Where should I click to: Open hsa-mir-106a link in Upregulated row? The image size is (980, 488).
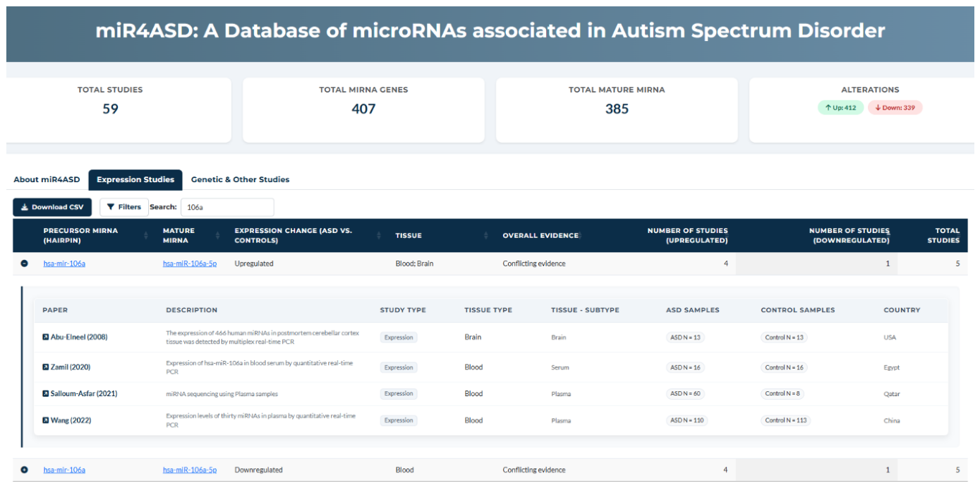[x=64, y=263]
